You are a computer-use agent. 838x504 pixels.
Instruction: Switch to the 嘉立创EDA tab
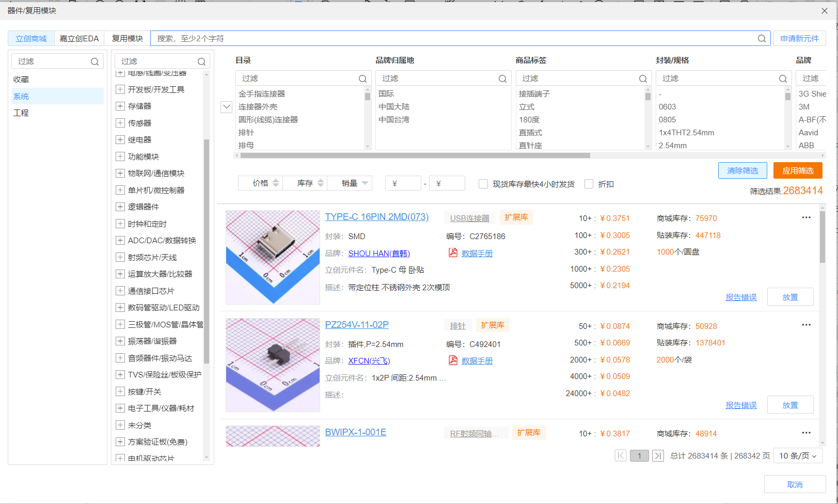[79, 39]
